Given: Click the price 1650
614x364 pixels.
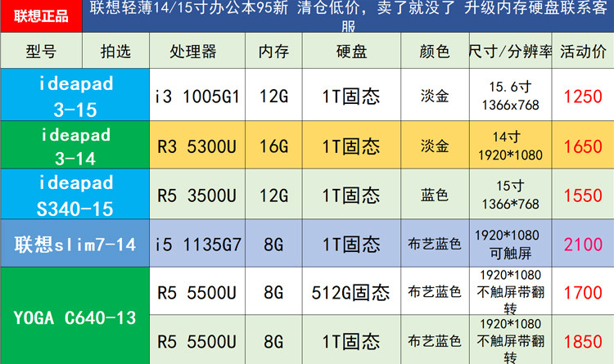Looking at the screenshot, I should click(583, 145).
